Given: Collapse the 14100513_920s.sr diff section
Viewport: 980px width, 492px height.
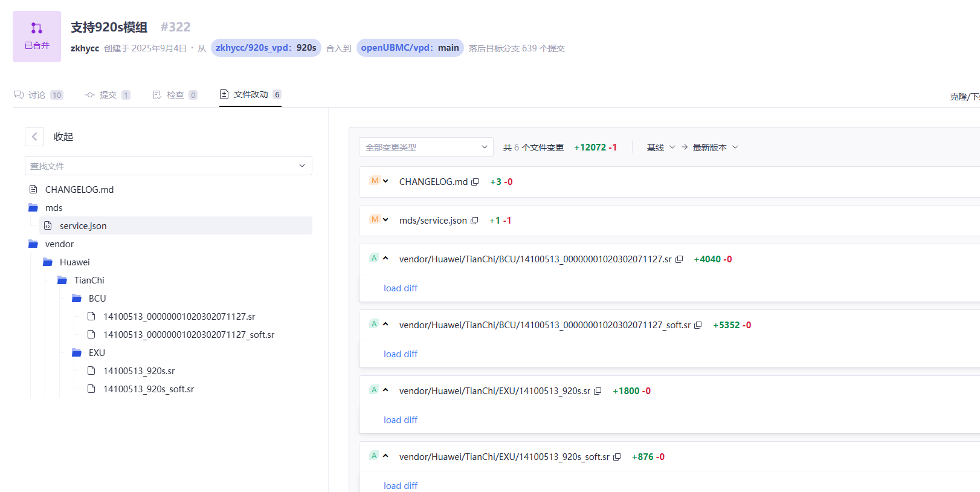Looking at the screenshot, I should (385, 390).
